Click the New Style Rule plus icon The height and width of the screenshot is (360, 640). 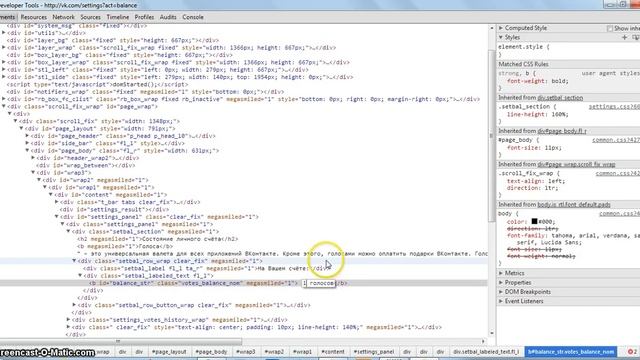pos(624,38)
